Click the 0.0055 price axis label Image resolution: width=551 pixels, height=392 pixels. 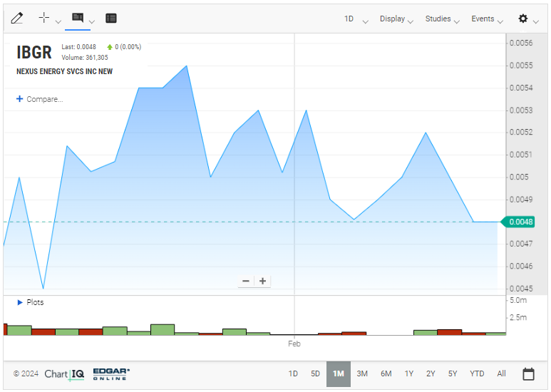pos(521,66)
